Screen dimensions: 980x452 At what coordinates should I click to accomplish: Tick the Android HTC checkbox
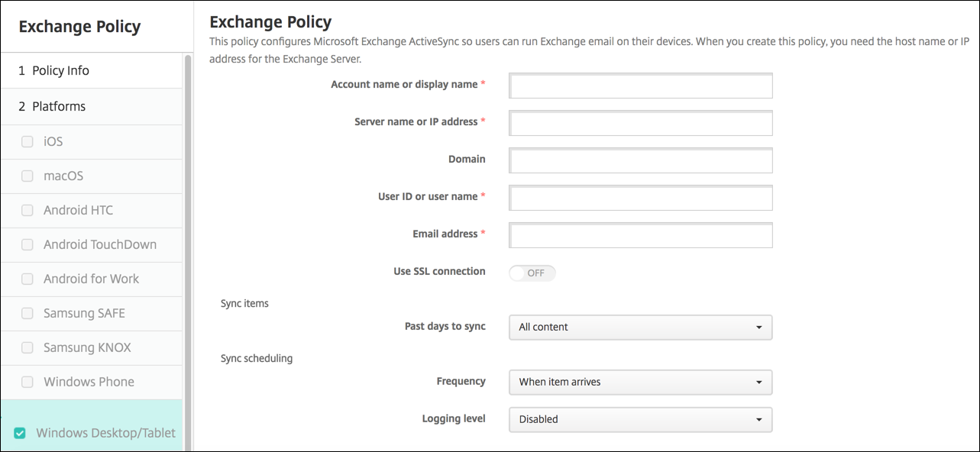tap(27, 210)
